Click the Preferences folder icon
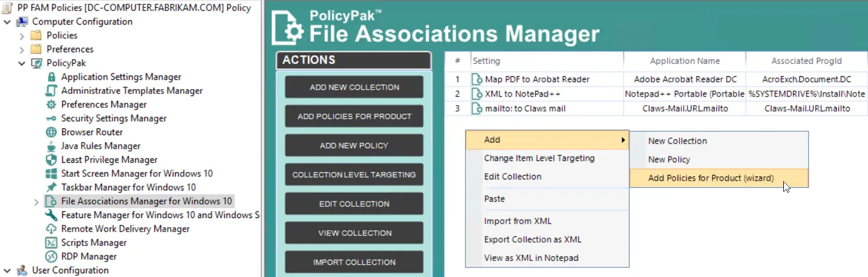 tap(36, 49)
